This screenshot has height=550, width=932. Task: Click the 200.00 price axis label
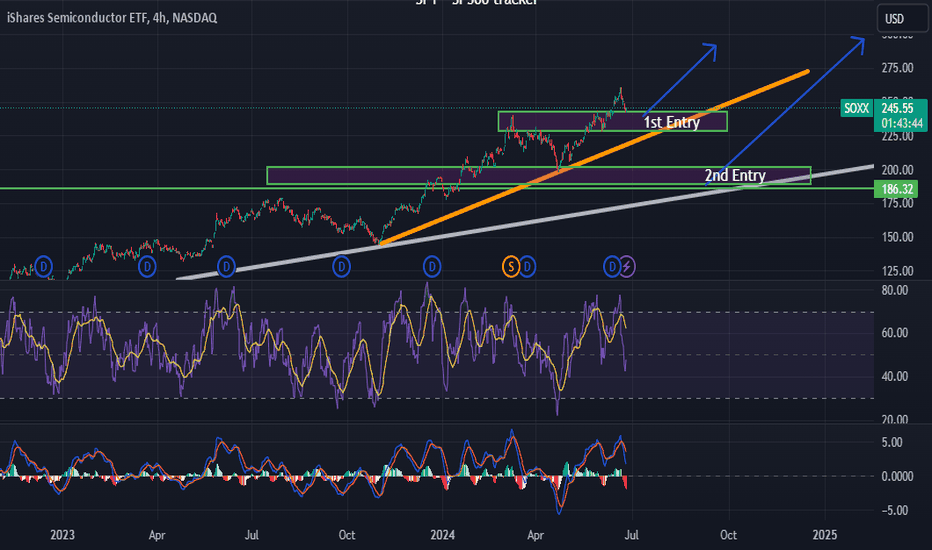pos(897,170)
